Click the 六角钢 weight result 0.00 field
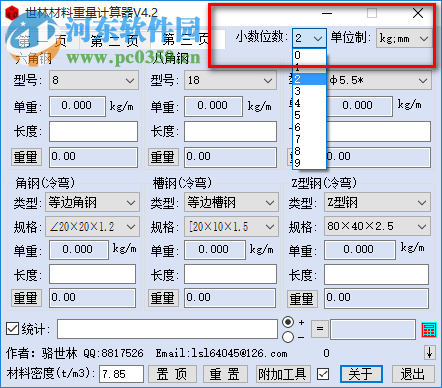Screen dimensions: 442x388 [93, 157]
